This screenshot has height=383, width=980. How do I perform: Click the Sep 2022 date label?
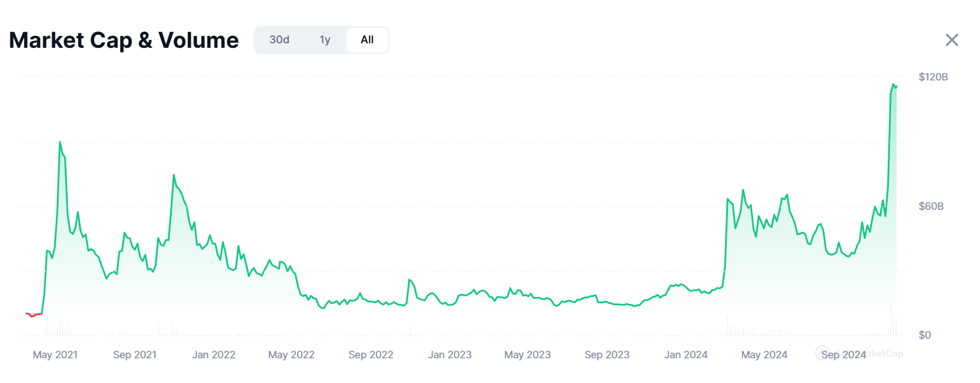(371, 355)
